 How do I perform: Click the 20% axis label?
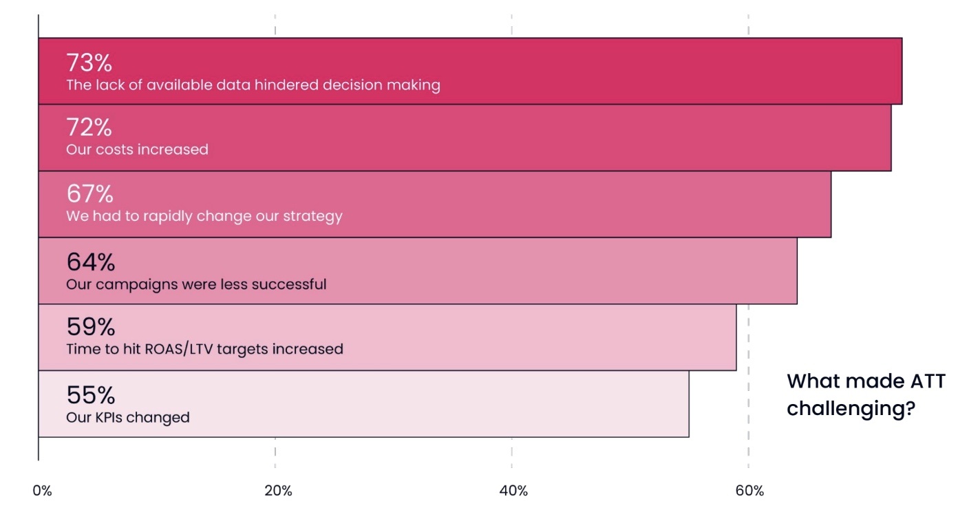pos(278,491)
